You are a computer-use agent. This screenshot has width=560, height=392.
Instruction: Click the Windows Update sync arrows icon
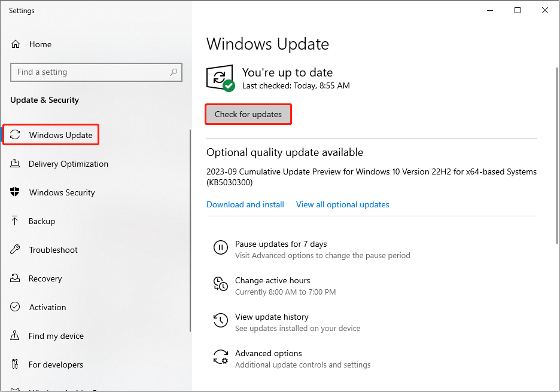15,135
